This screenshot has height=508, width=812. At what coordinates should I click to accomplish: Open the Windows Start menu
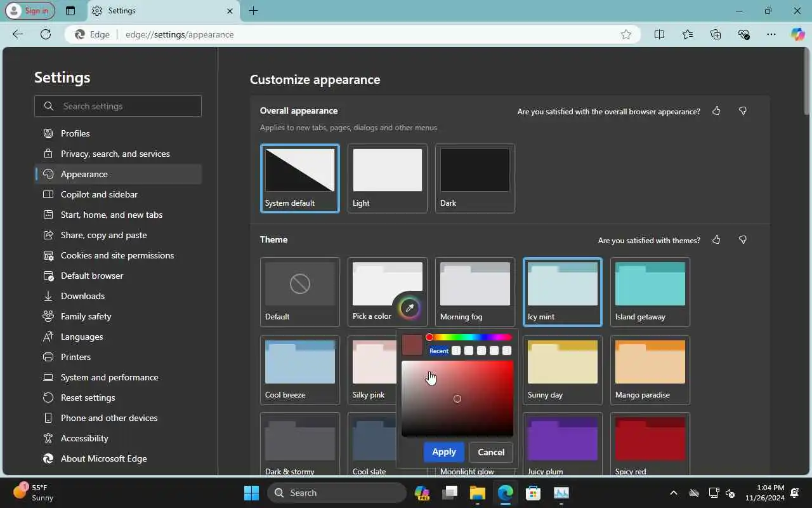(x=252, y=493)
